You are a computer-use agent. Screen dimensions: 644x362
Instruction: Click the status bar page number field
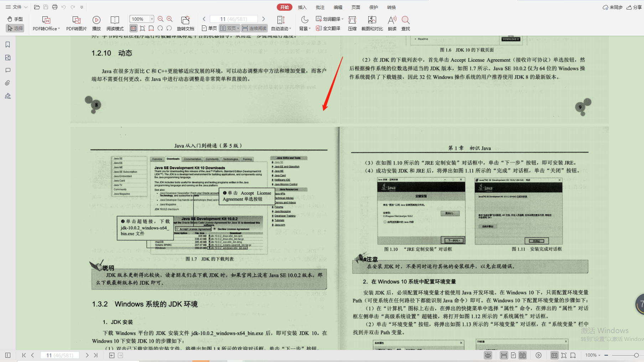(59, 355)
